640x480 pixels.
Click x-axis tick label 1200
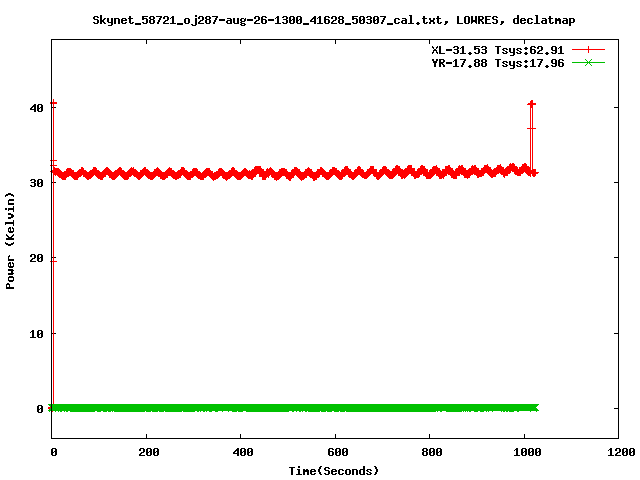coord(621,452)
